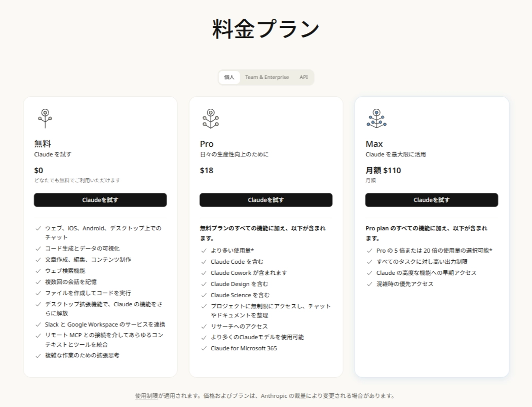Click checkmark beside 複雑な作業のための拡張思考
The height and width of the screenshot is (407, 532).
click(x=39, y=356)
